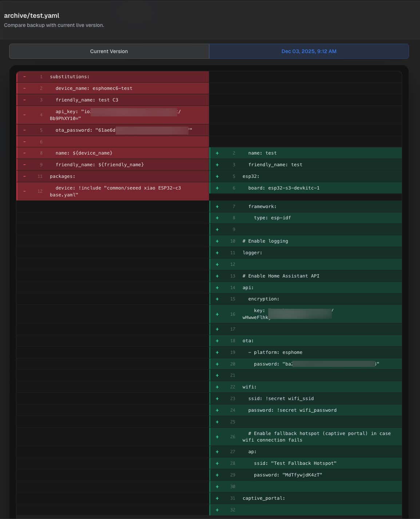The width and height of the screenshot is (420, 519).
Task: Click the minus marker beside the packages line
Action: point(24,176)
